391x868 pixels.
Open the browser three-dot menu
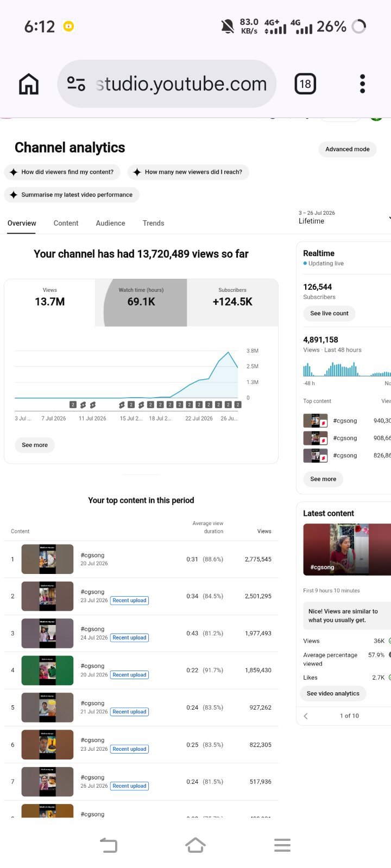363,84
